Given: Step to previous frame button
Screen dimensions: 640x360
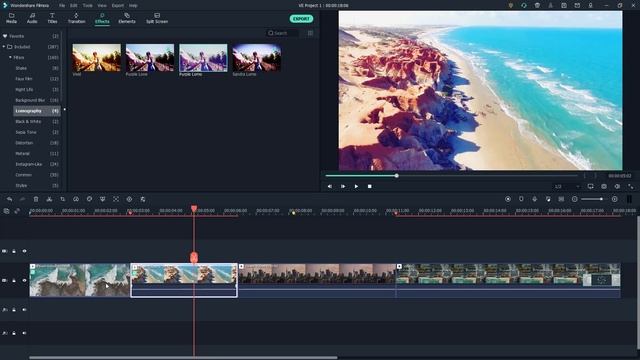Looking at the screenshot, I should [x=329, y=187].
